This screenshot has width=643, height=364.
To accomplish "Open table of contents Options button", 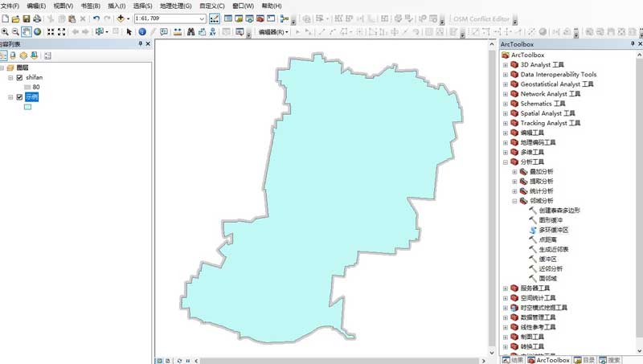I will (47, 55).
